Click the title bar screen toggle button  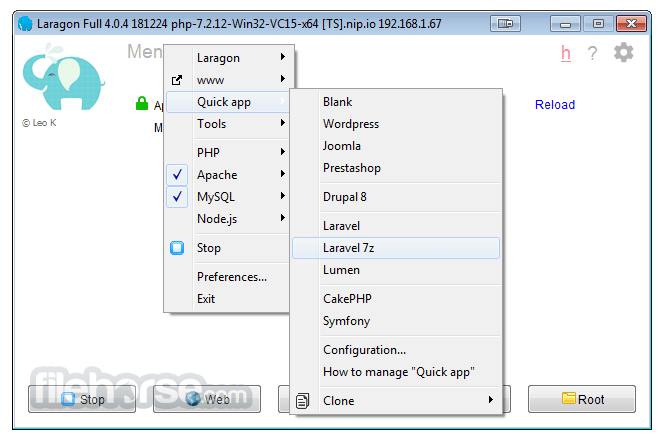pyautogui.click(x=505, y=24)
